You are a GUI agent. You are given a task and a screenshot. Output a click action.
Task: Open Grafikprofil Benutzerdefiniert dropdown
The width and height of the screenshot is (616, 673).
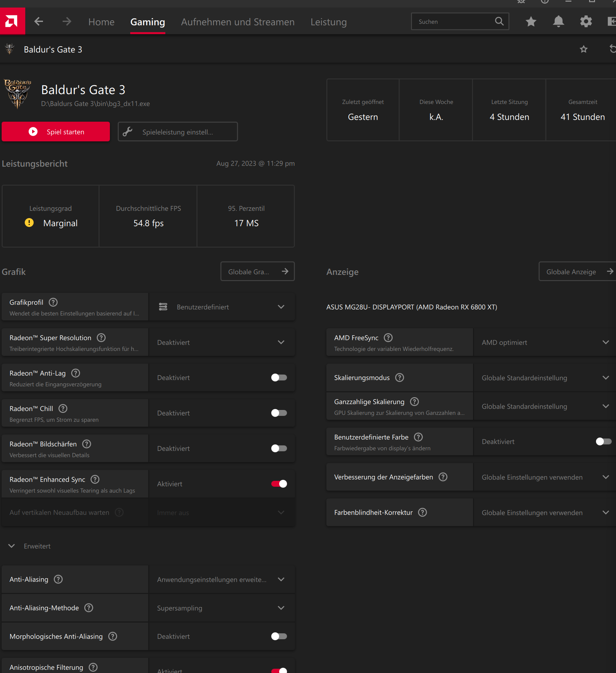click(x=222, y=307)
